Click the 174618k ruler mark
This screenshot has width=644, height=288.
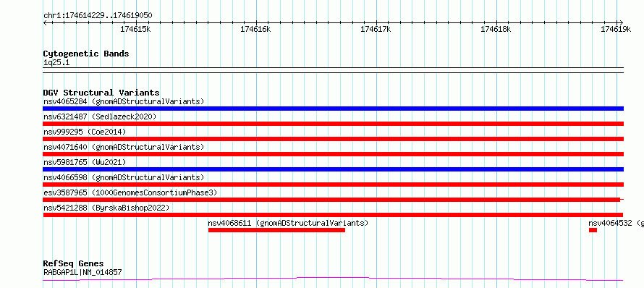click(496, 29)
